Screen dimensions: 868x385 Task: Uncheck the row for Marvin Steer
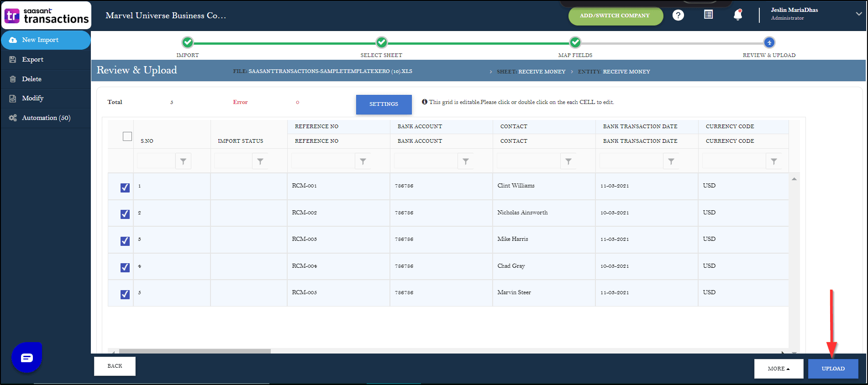click(125, 294)
